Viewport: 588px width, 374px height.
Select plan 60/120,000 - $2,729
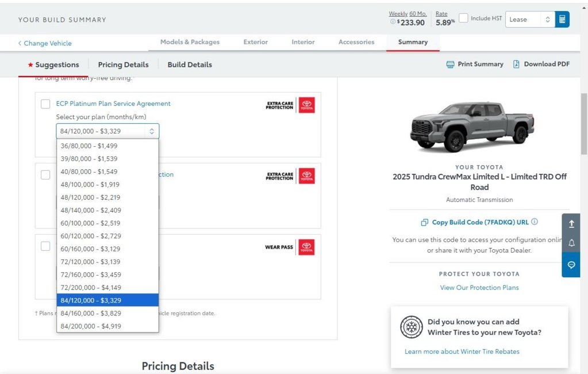pos(107,236)
